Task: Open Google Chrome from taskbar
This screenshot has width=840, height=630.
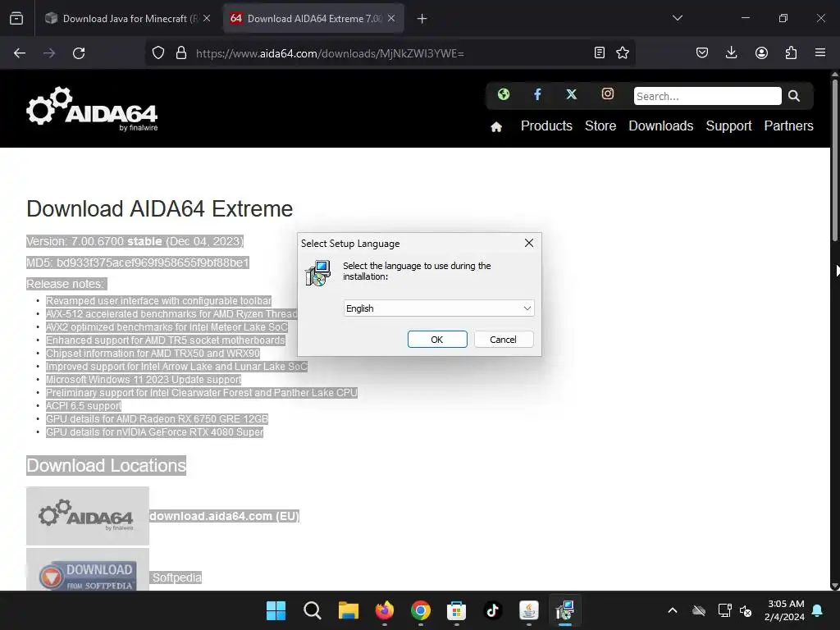Action: [x=421, y=610]
